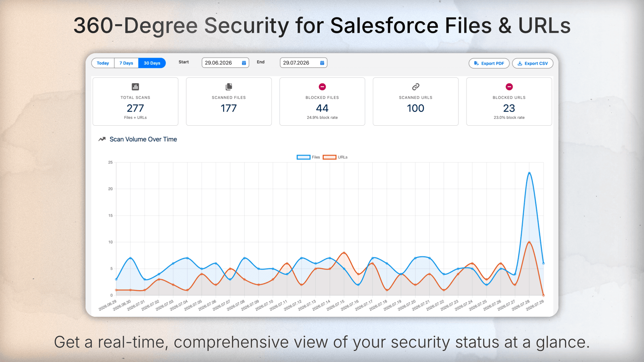
Task: Click the Export CSV download icon
Action: coord(520,63)
